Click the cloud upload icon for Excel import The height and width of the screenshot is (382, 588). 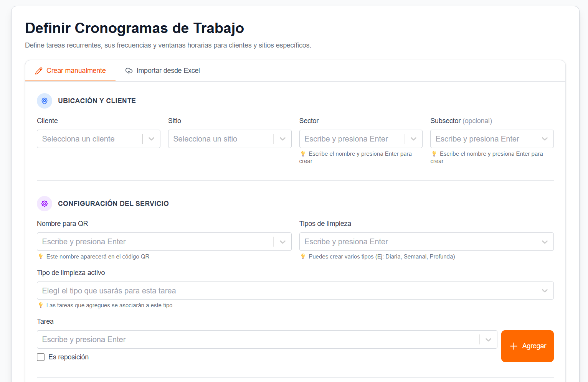(x=129, y=71)
